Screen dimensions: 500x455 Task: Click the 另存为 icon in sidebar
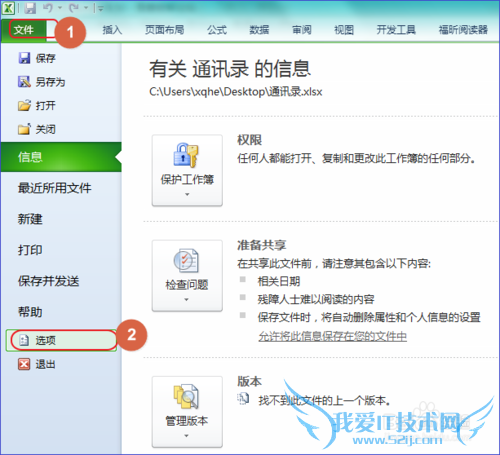(24, 82)
